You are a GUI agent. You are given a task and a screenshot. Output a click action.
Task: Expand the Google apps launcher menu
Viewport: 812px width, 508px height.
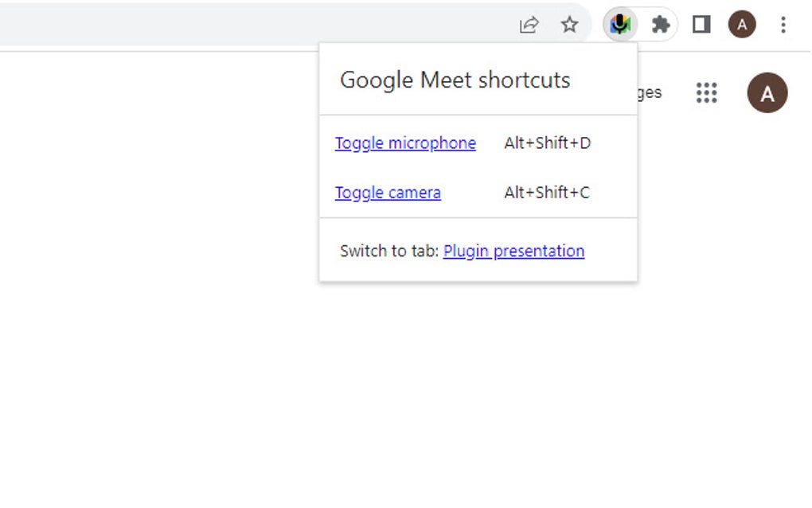706,93
